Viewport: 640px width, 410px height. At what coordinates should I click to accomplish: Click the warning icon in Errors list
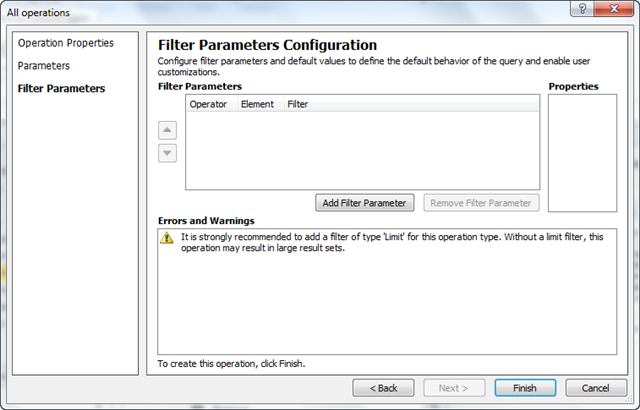coord(167,238)
